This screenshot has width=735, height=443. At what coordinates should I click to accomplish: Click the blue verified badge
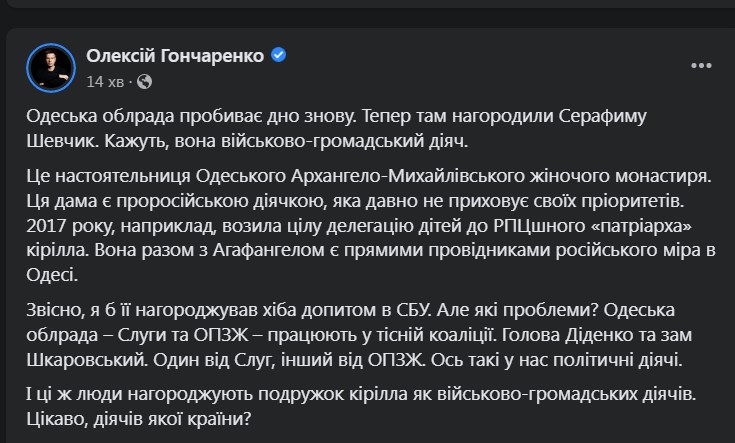(x=280, y=56)
